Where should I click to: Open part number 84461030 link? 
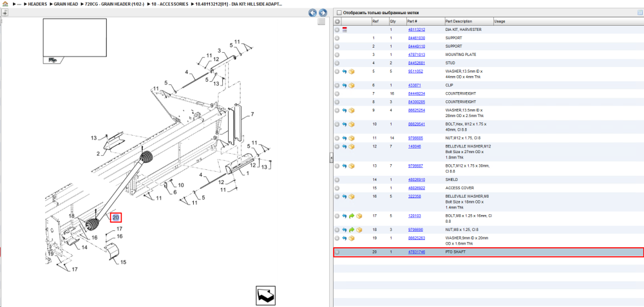(416, 38)
